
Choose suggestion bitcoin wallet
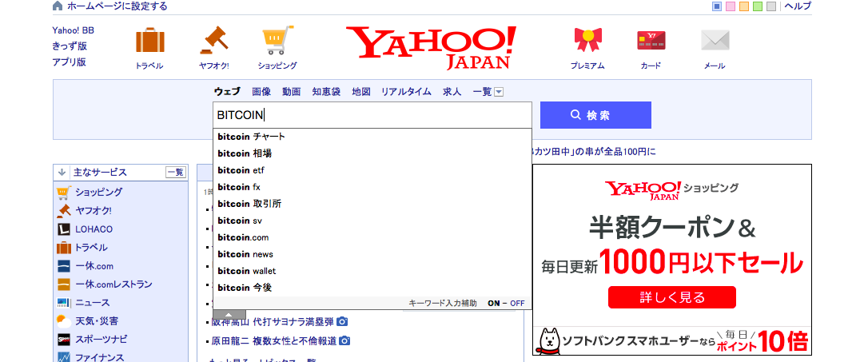372,271
